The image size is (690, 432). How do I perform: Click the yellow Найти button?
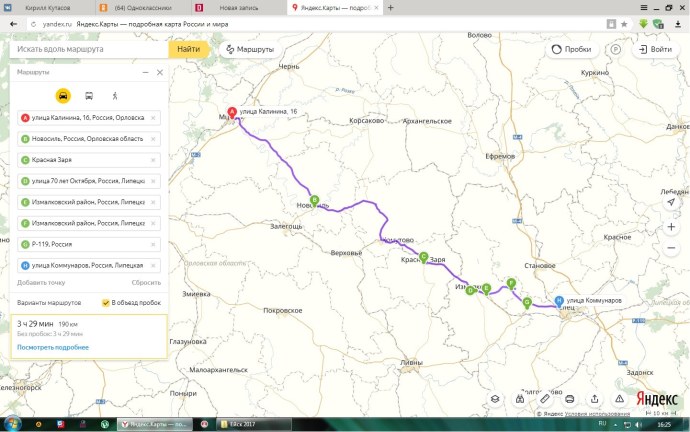pos(188,48)
